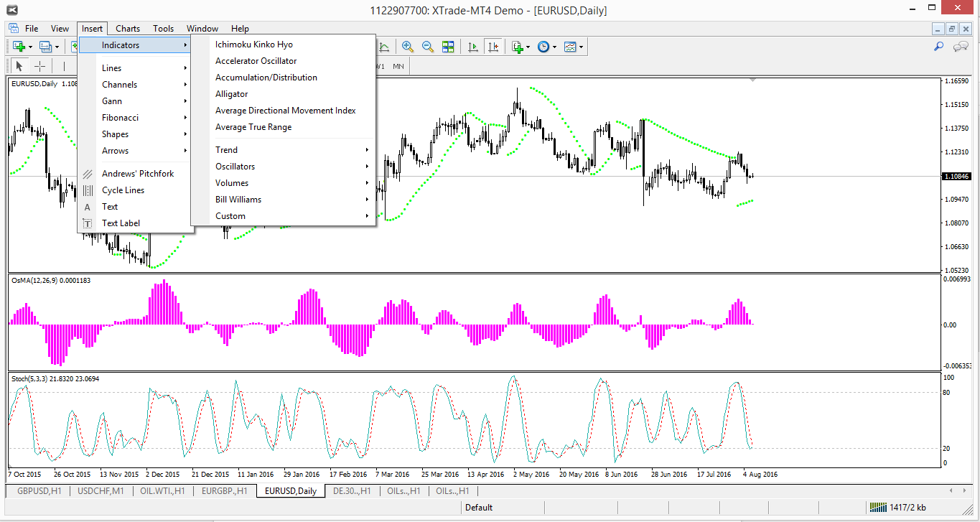Select the MN timeframe button
This screenshot has height=522, width=980.
398,66
